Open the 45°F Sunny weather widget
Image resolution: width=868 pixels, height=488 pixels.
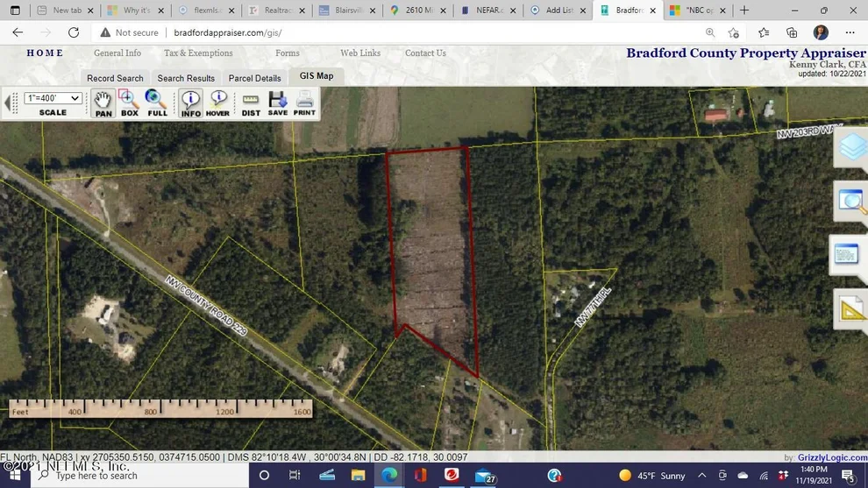651,475
